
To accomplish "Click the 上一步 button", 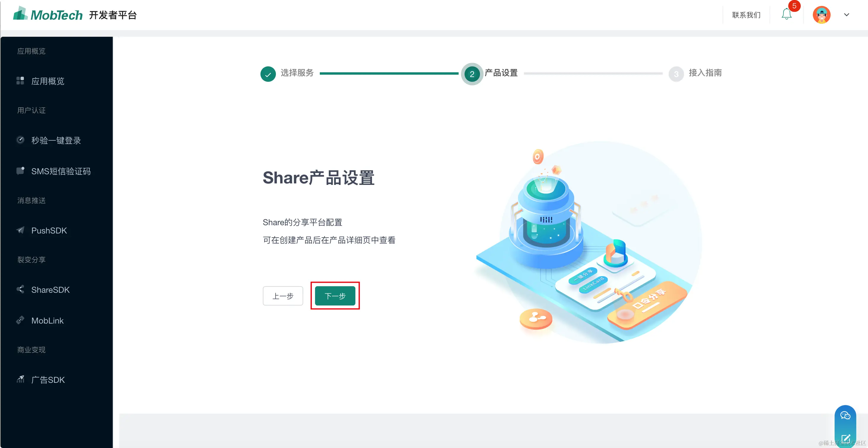I will (x=283, y=296).
